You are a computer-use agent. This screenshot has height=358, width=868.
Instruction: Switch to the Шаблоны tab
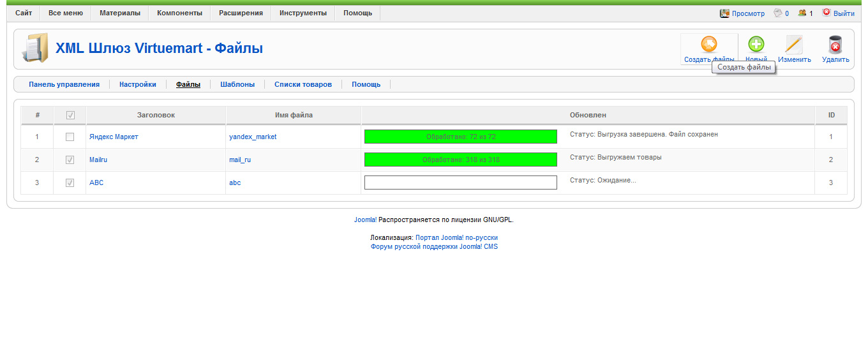(x=237, y=84)
